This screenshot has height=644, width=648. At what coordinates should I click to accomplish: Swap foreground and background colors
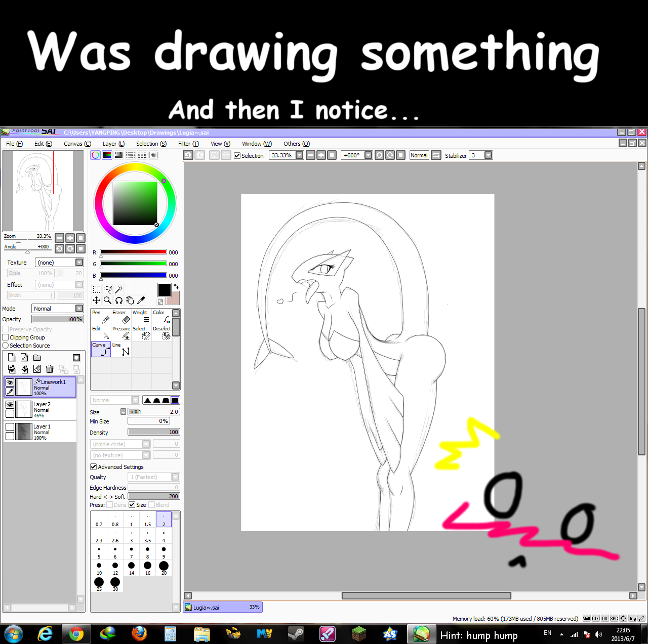click(176, 286)
